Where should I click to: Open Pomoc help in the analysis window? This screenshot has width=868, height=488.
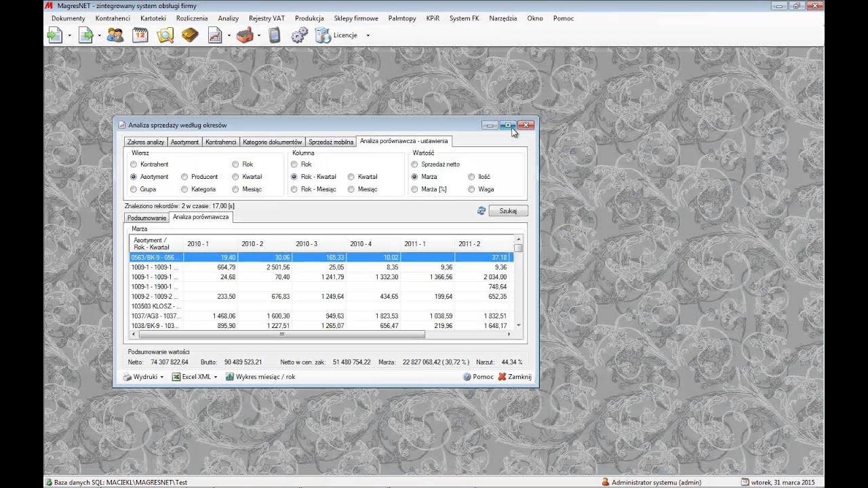[478, 377]
